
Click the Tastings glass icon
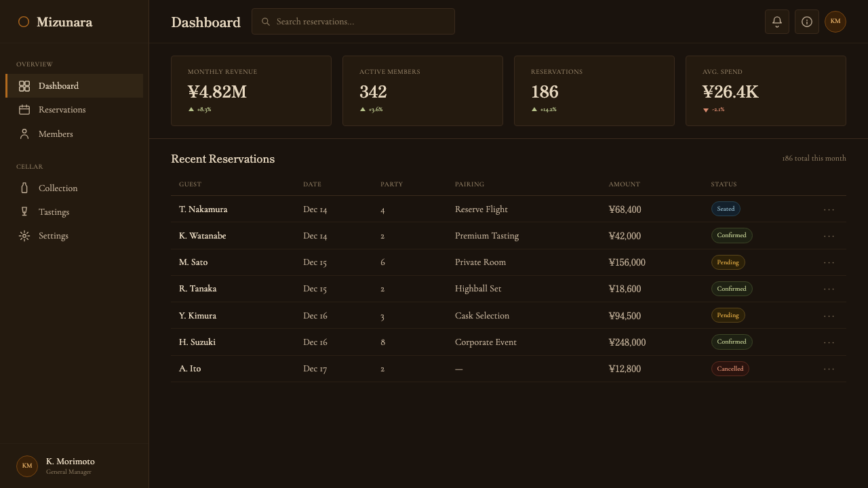(24, 212)
